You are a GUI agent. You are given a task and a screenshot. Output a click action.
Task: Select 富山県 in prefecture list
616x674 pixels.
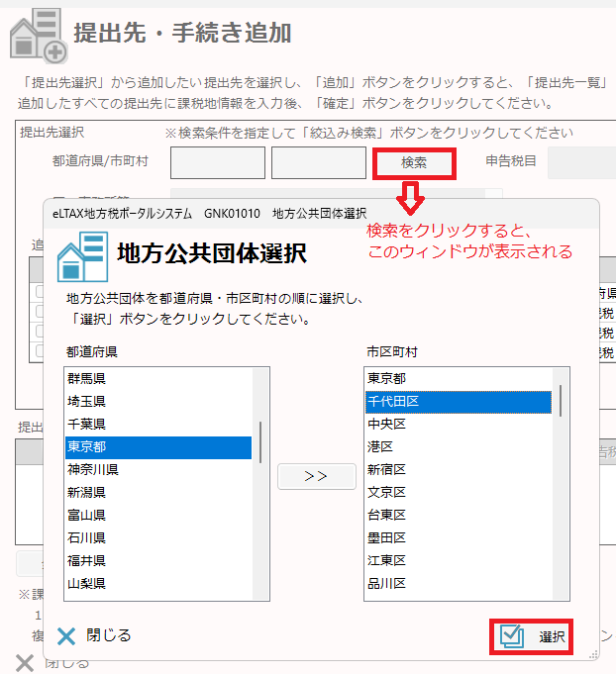[x=158, y=516]
